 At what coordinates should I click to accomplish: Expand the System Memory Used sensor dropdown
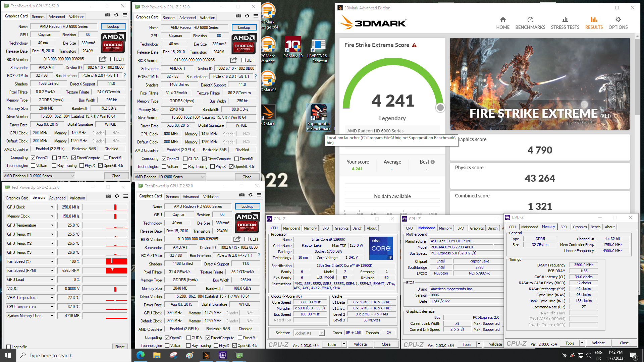52,316
